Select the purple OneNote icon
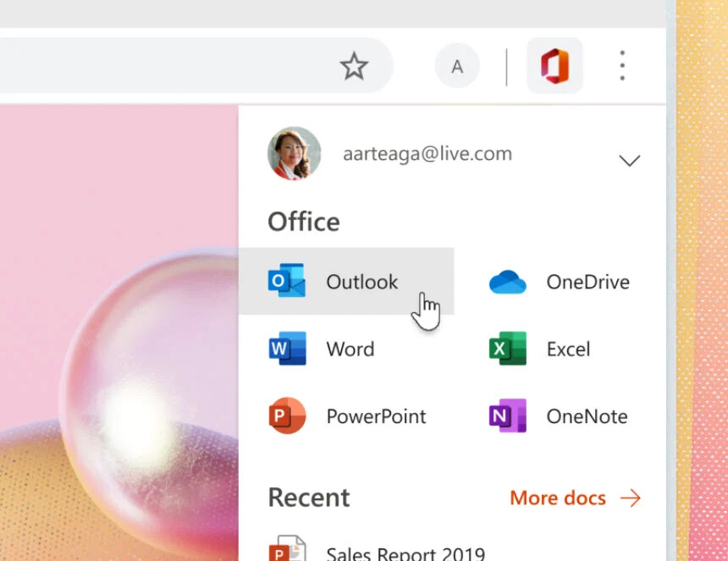The height and width of the screenshot is (561, 728). [508, 416]
